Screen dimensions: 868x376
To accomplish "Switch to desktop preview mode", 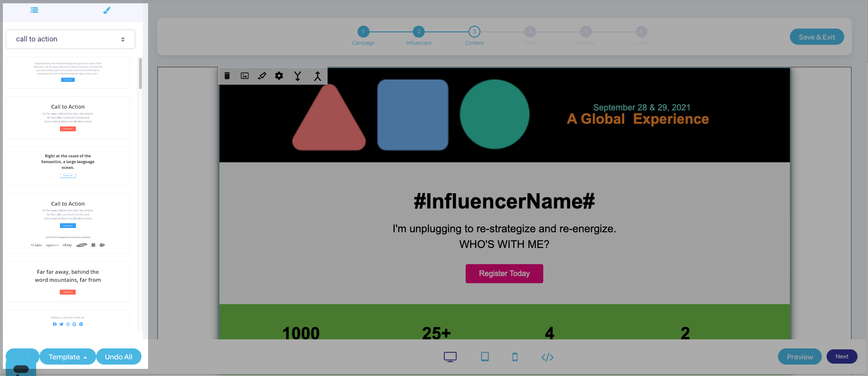I will [x=450, y=357].
